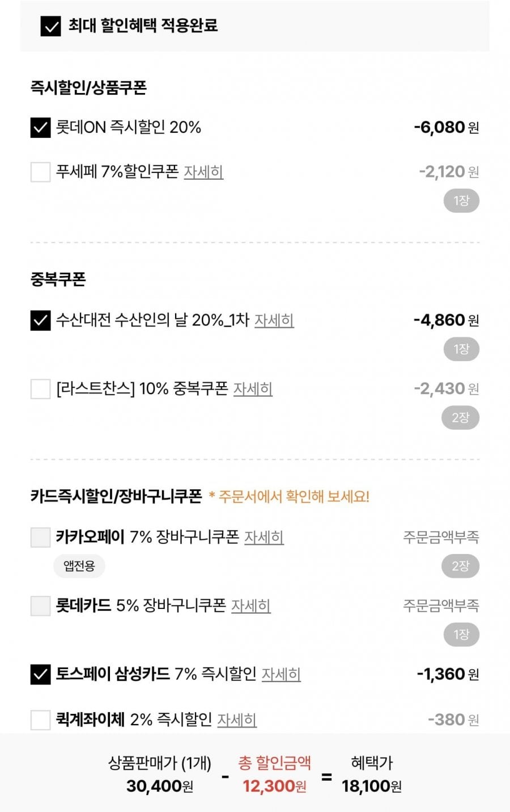Viewport: 510px width, 812px height.
Task: Tap the 앱전용 tag under 카카오페이
Action: coord(79,566)
